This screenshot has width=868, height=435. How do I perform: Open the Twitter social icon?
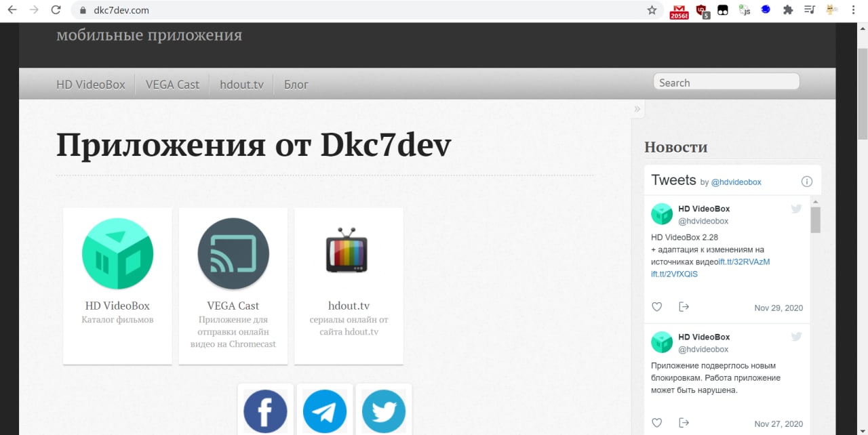tap(383, 411)
